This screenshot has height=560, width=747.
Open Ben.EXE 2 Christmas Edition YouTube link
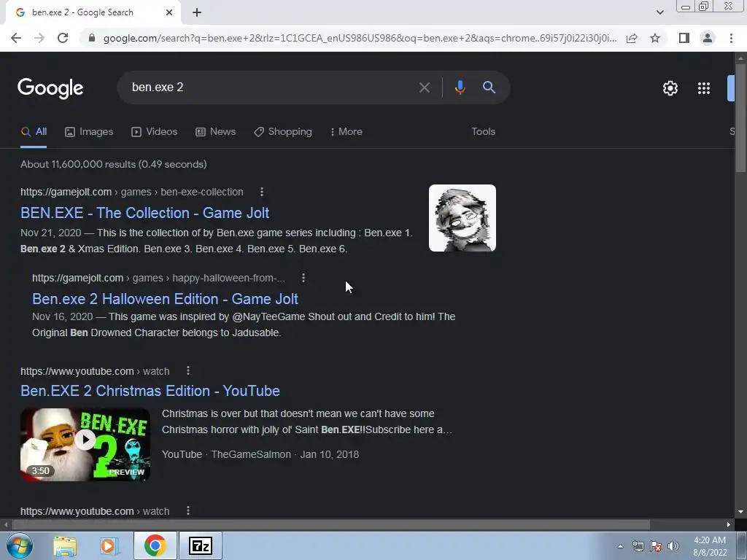pyautogui.click(x=150, y=391)
